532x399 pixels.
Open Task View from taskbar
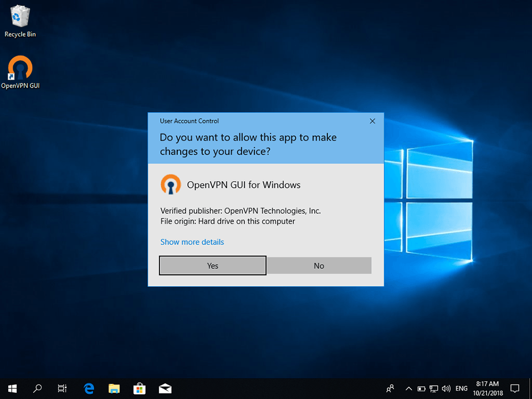click(x=62, y=388)
